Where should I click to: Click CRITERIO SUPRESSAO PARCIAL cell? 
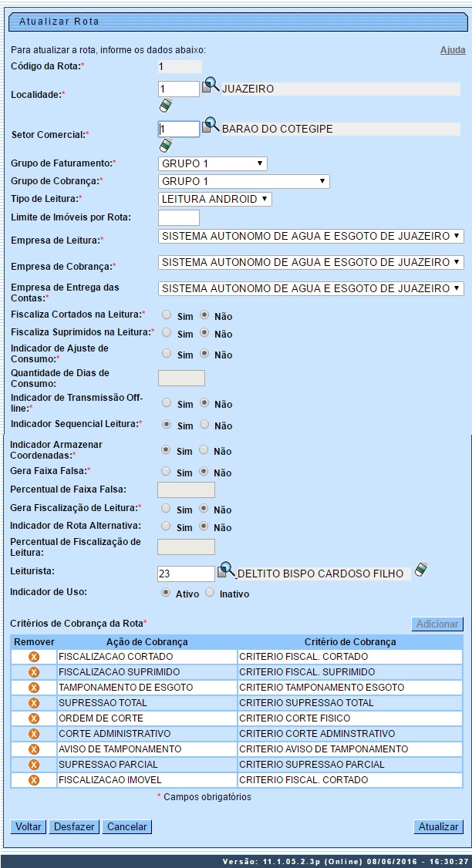350,765
